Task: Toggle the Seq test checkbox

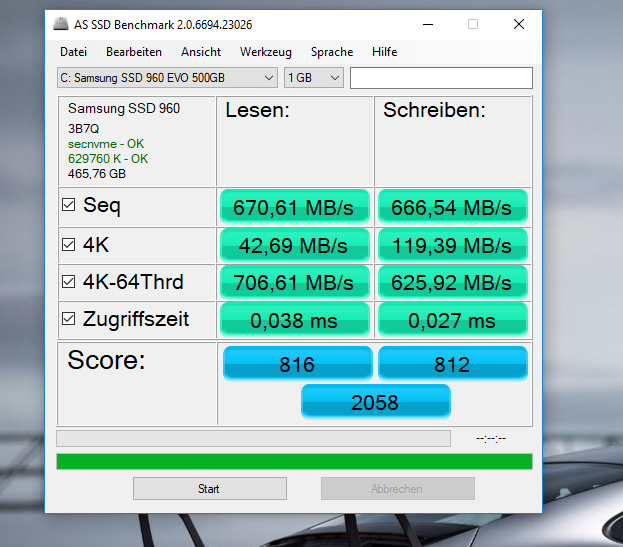Action: (x=68, y=205)
